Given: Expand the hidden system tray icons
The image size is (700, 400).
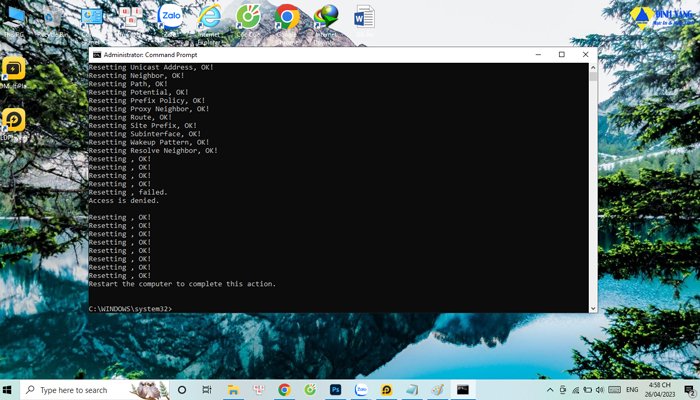Looking at the screenshot, I should (549, 389).
